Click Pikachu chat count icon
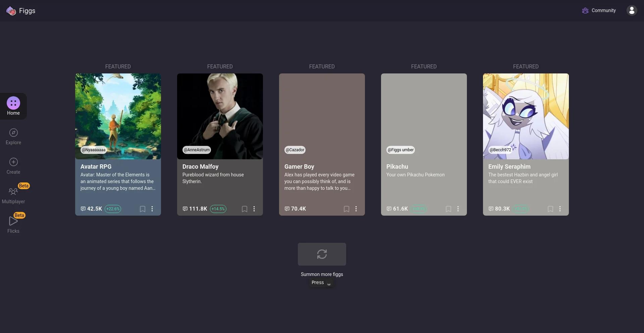 (x=389, y=209)
